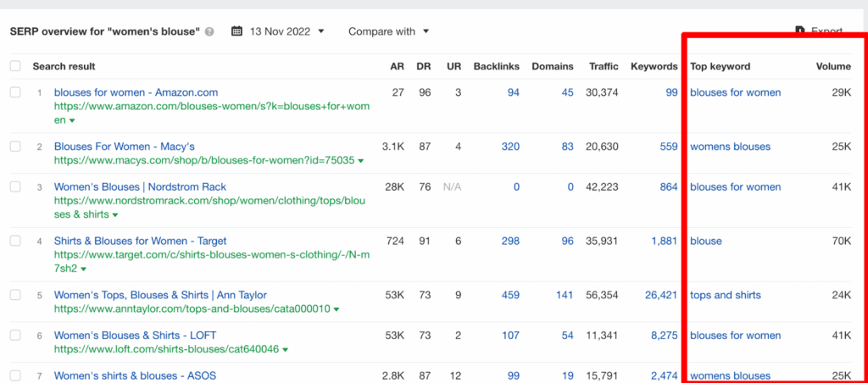The height and width of the screenshot is (383, 868).
Task: Open the Compare with dropdown
Action: (x=388, y=31)
